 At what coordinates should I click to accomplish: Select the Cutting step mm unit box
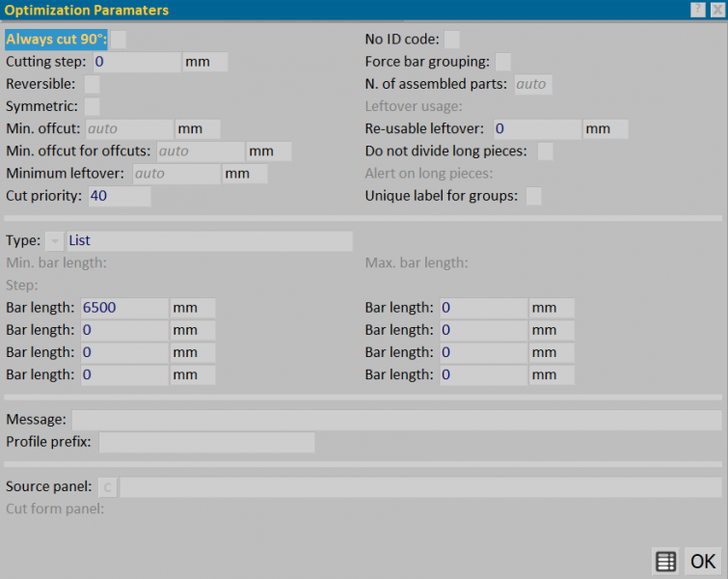point(205,62)
